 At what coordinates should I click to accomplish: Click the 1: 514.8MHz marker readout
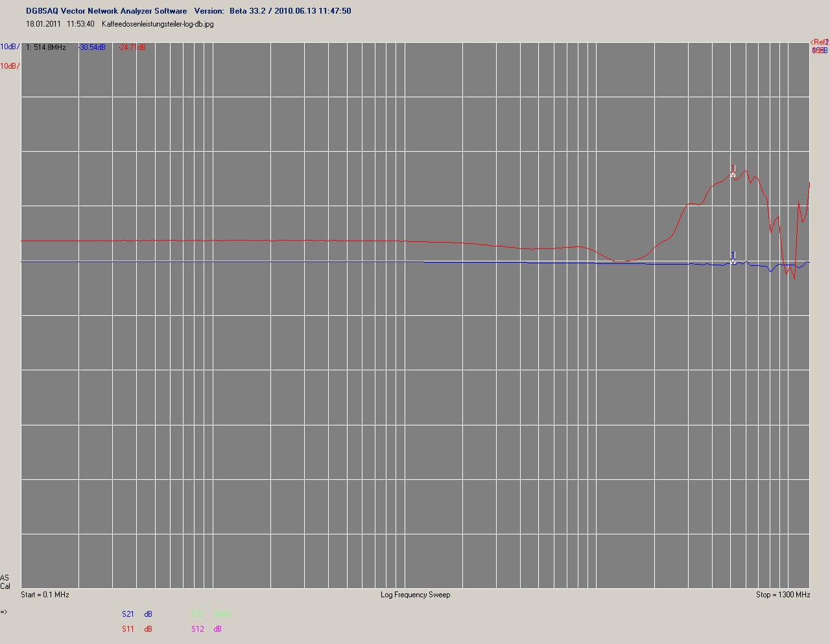[x=46, y=47]
